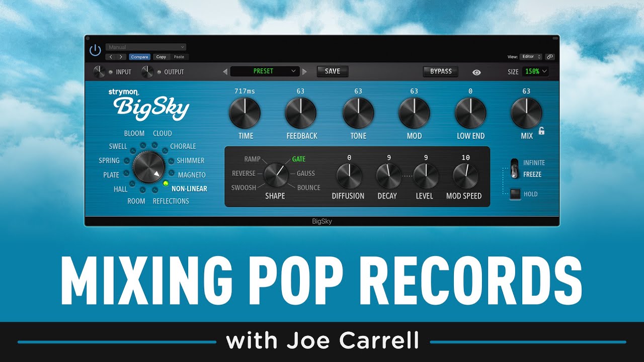Viewport: 644px width, 362px height.
Task: Select the SPRING reverb type
Action: [x=109, y=161]
